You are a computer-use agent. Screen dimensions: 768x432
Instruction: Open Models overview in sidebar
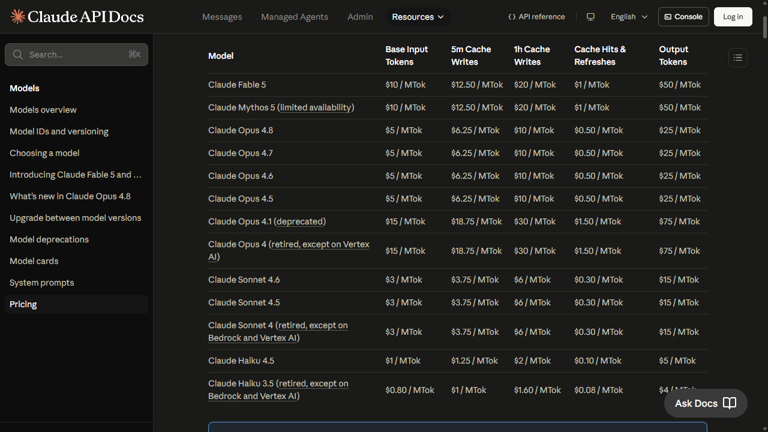[x=43, y=110]
